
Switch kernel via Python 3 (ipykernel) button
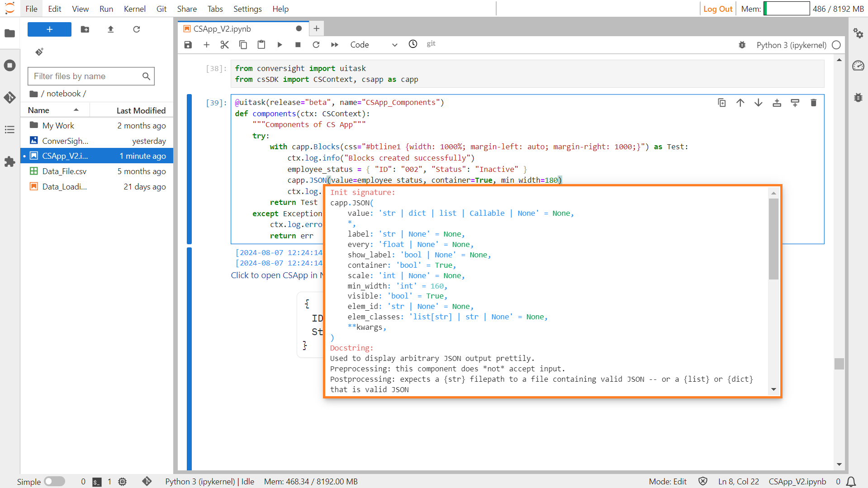[791, 45]
